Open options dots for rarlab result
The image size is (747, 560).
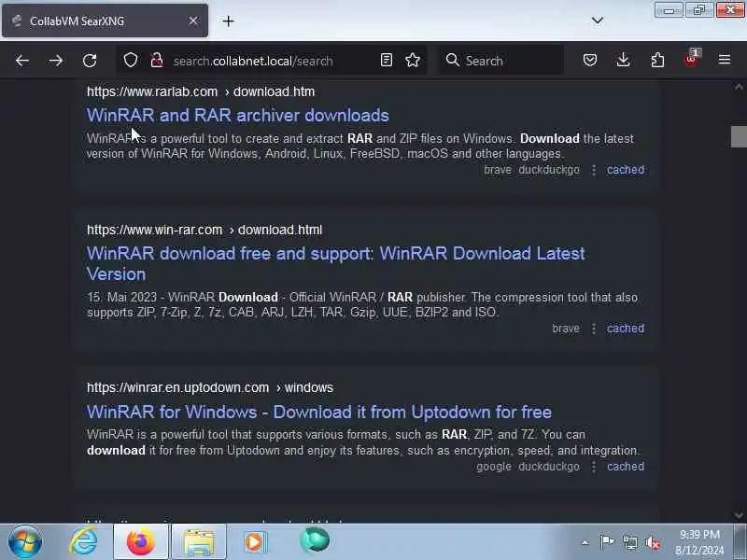[x=594, y=170]
